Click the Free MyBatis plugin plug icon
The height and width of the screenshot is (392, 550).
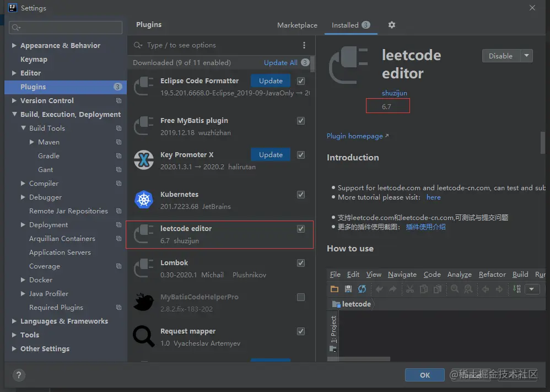(x=144, y=126)
